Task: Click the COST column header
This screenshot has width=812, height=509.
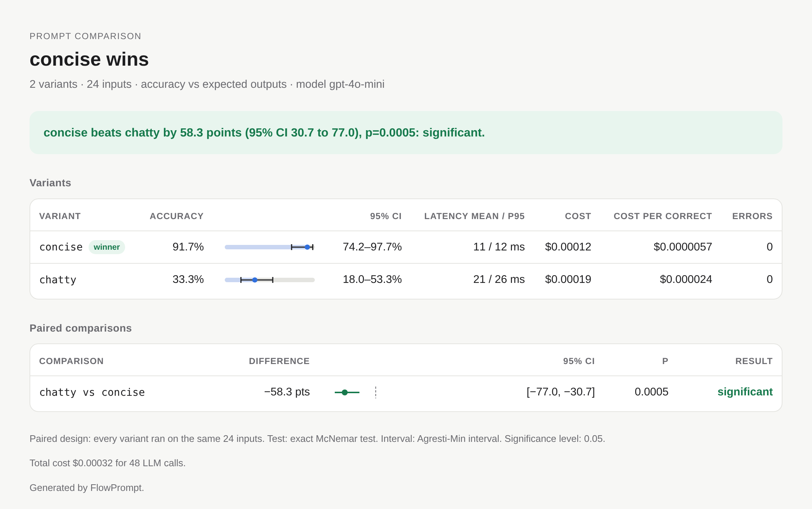Action: pos(578,216)
